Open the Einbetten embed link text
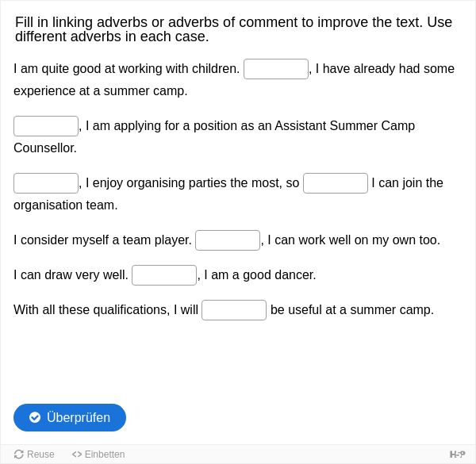 coord(105,454)
